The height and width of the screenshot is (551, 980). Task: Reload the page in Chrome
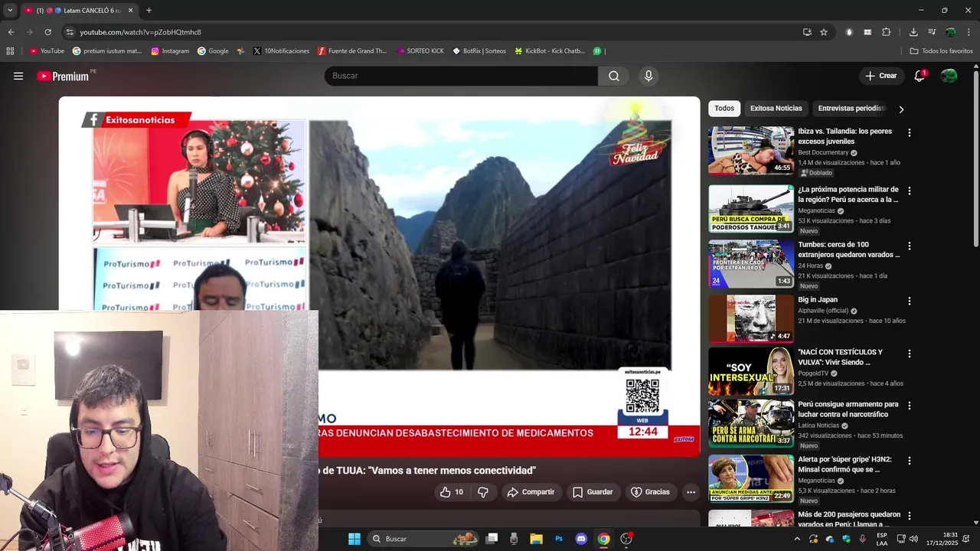pos(47,32)
